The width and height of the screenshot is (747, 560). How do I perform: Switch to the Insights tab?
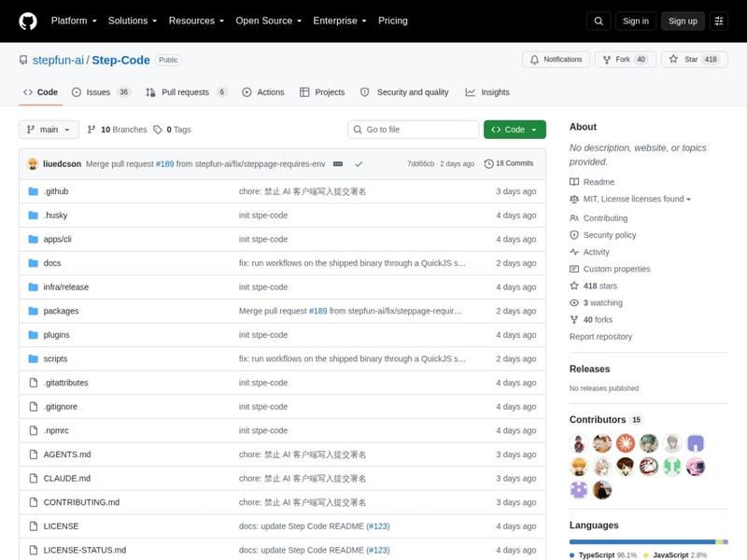[487, 92]
